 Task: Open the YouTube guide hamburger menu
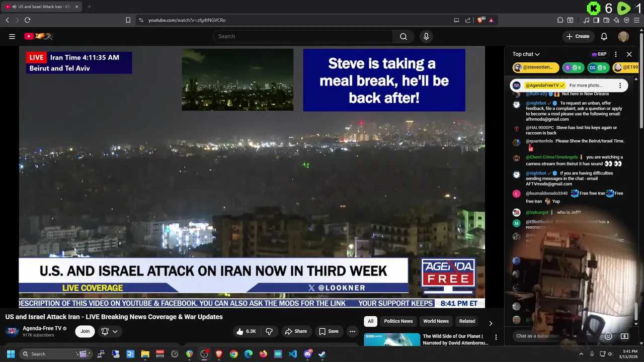[x=12, y=36]
